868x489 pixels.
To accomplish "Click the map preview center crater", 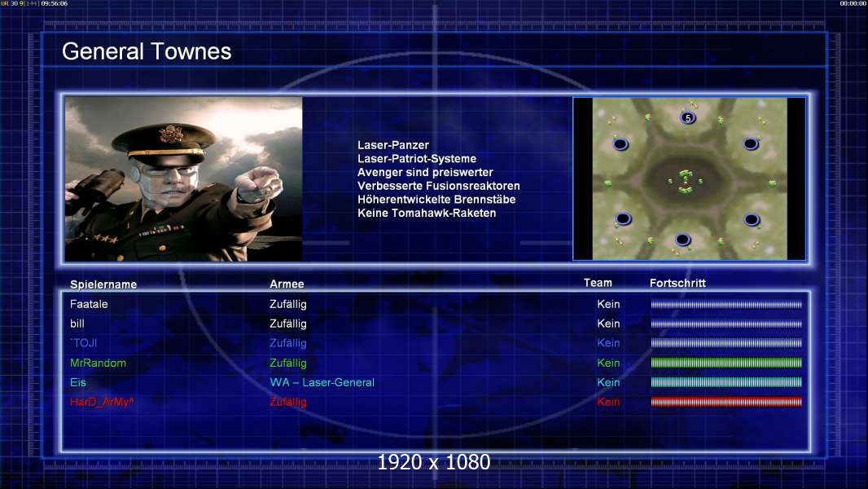I will click(x=686, y=181).
